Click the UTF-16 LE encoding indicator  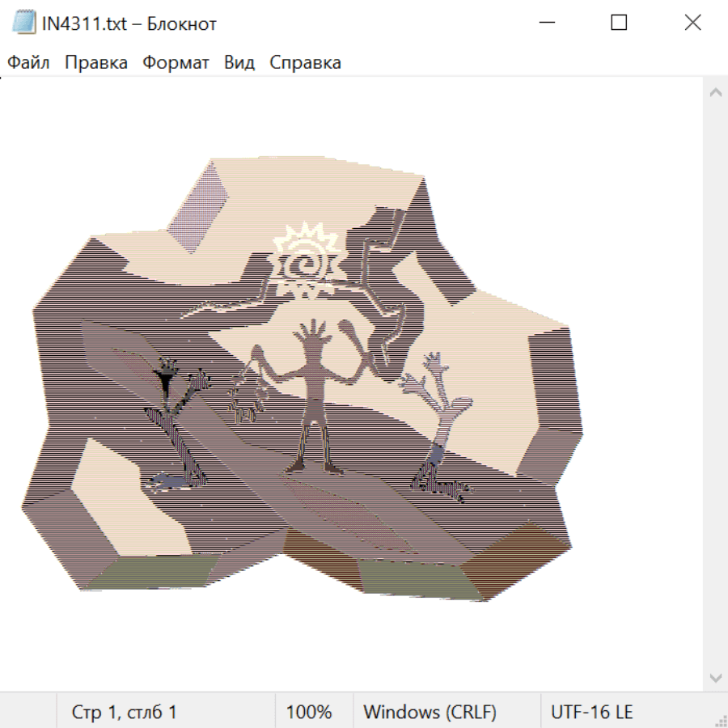pos(591,713)
